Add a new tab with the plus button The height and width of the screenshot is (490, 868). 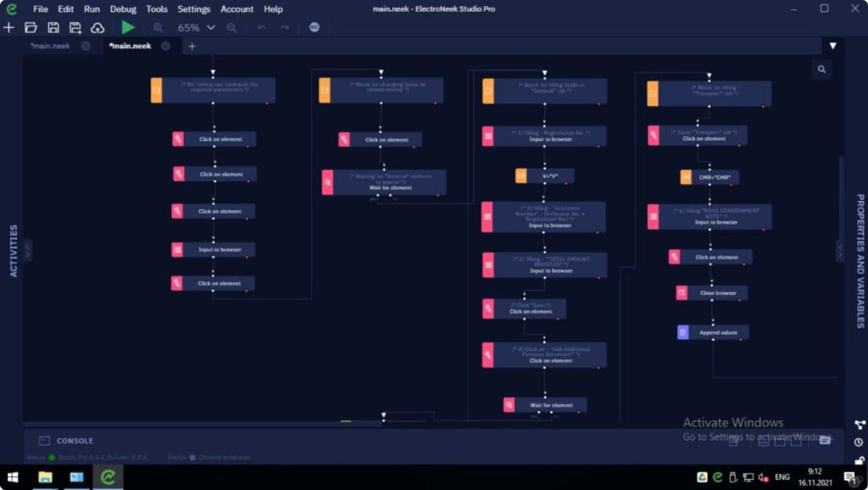click(192, 47)
